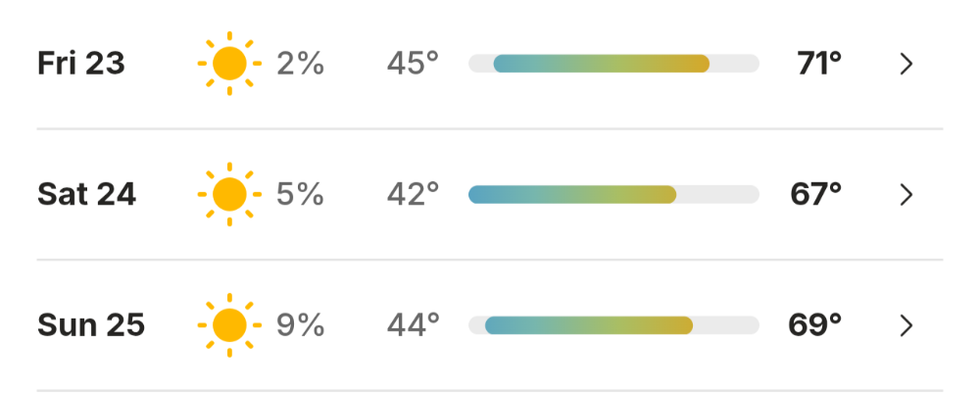Click 5% precipitation chance on Saturday

pyautogui.click(x=301, y=194)
